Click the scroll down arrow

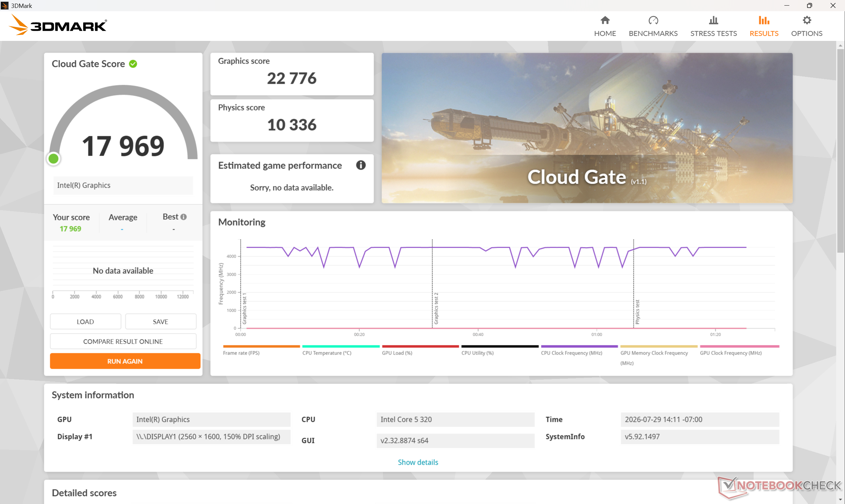tap(840, 500)
